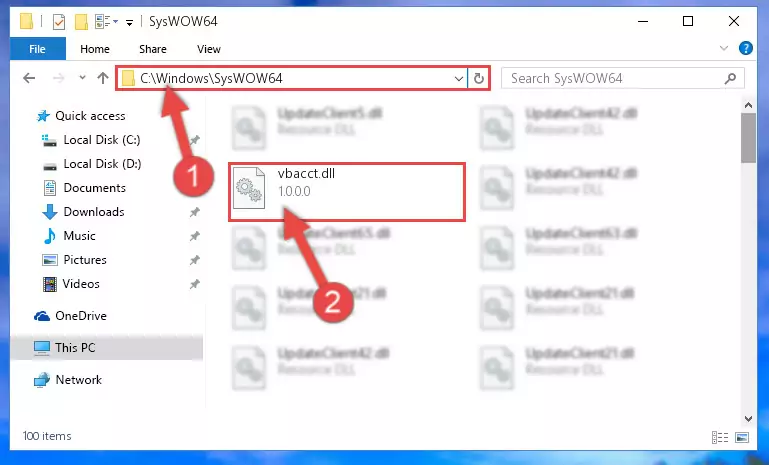
Task: Click the This PC monitor icon
Action: [x=42, y=348]
